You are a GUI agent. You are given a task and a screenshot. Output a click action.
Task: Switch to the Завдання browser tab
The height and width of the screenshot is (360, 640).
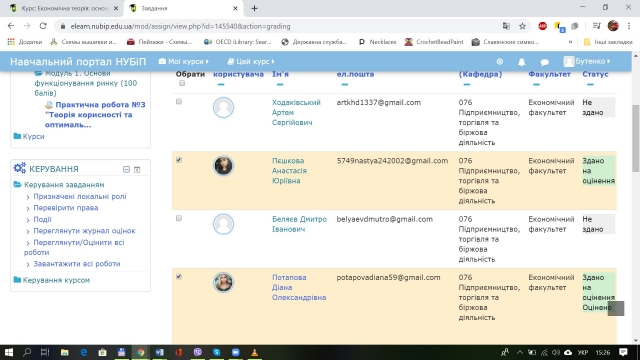[x=183, y=8]
